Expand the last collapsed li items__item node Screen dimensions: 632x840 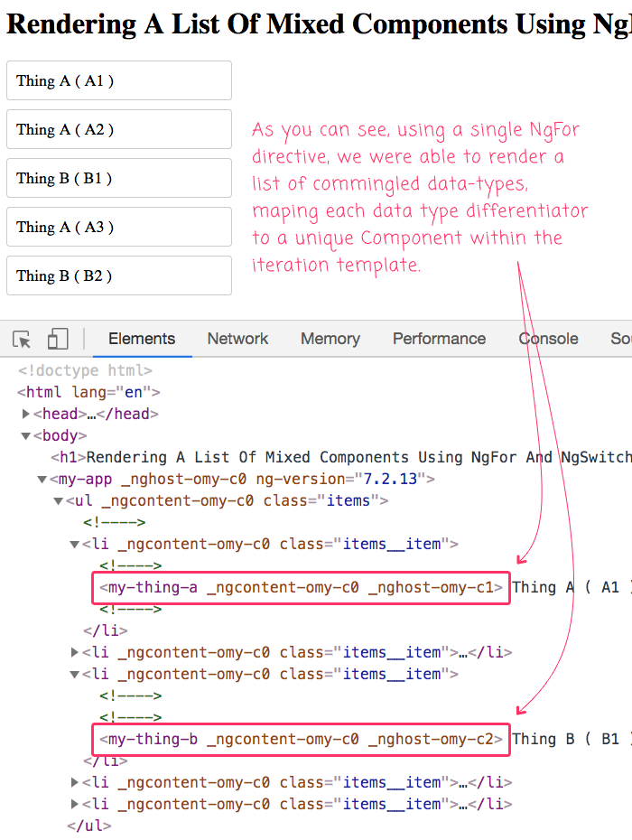click(x=75, y=804)
